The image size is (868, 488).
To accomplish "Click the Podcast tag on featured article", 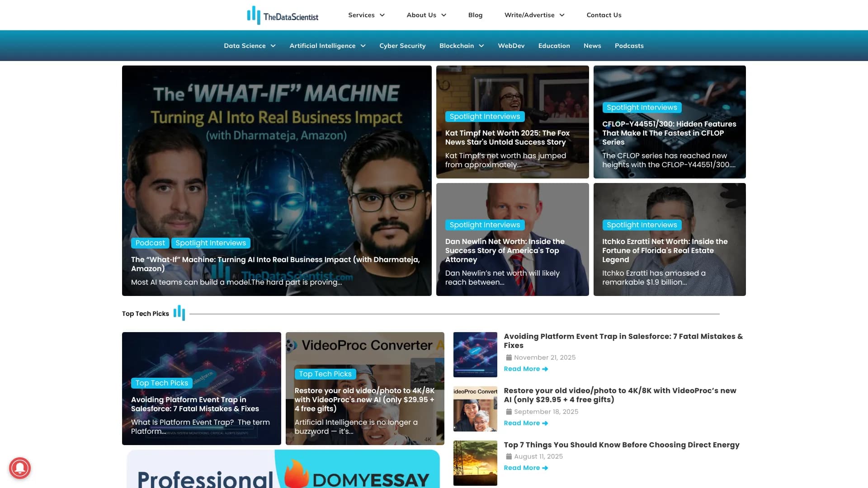I will 150,243.
